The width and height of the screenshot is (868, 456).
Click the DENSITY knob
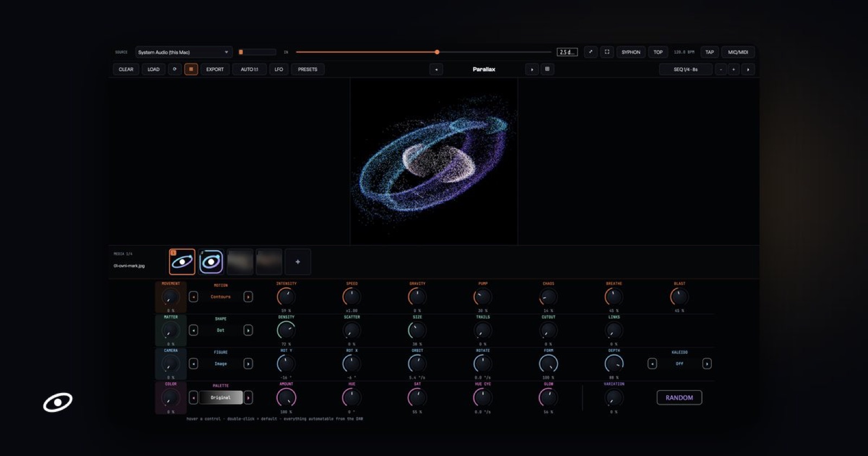(286, 330)
